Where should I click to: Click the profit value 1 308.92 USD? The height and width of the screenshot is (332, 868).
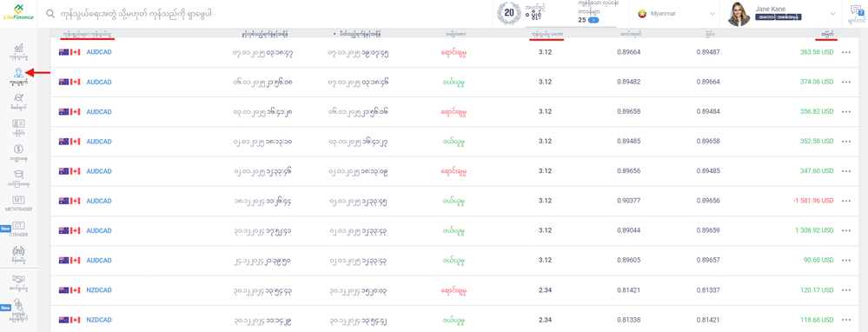click(814, 230)
